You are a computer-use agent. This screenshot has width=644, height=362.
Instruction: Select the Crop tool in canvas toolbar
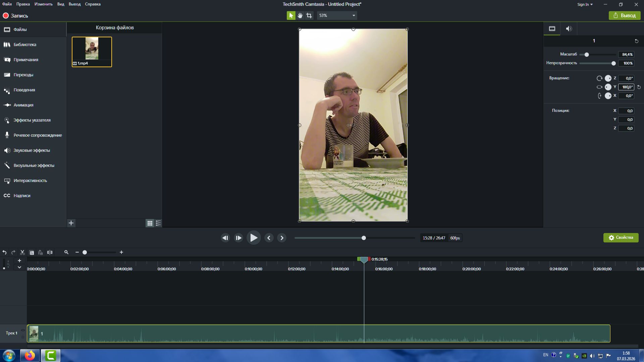[x=309, y=15]
